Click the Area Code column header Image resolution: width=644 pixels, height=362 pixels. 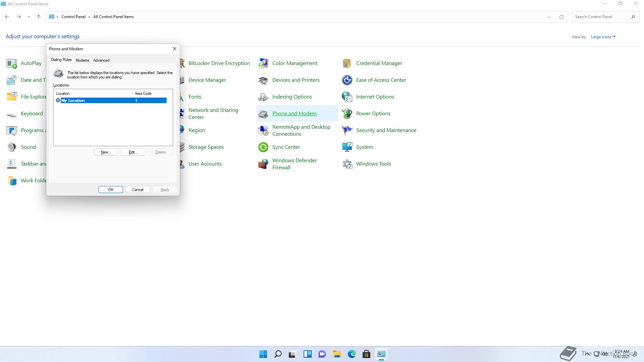[x=150, y=94]
